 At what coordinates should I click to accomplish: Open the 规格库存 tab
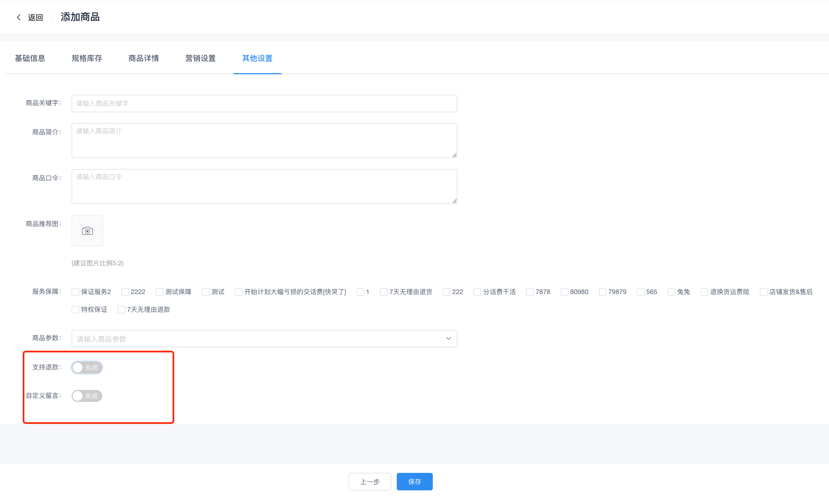[x=87, y=58]
